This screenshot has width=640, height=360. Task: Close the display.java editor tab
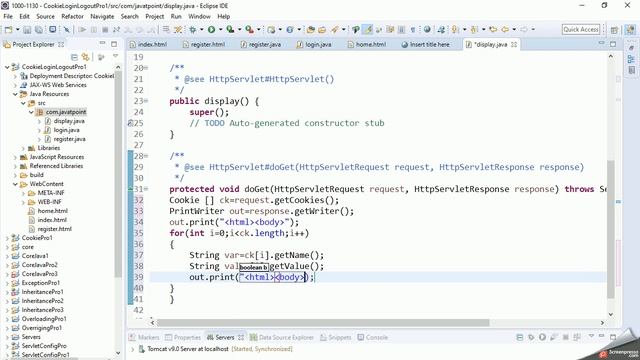514,44
